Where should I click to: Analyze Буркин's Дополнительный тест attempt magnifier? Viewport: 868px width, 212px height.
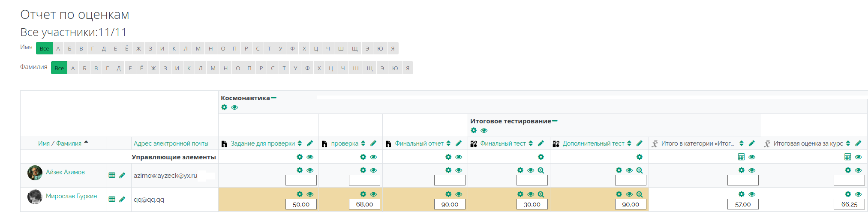(640, 194)
